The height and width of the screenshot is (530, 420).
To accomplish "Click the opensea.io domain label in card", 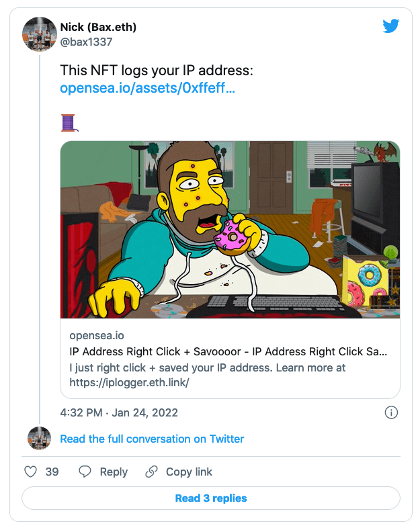I will 97,335.
